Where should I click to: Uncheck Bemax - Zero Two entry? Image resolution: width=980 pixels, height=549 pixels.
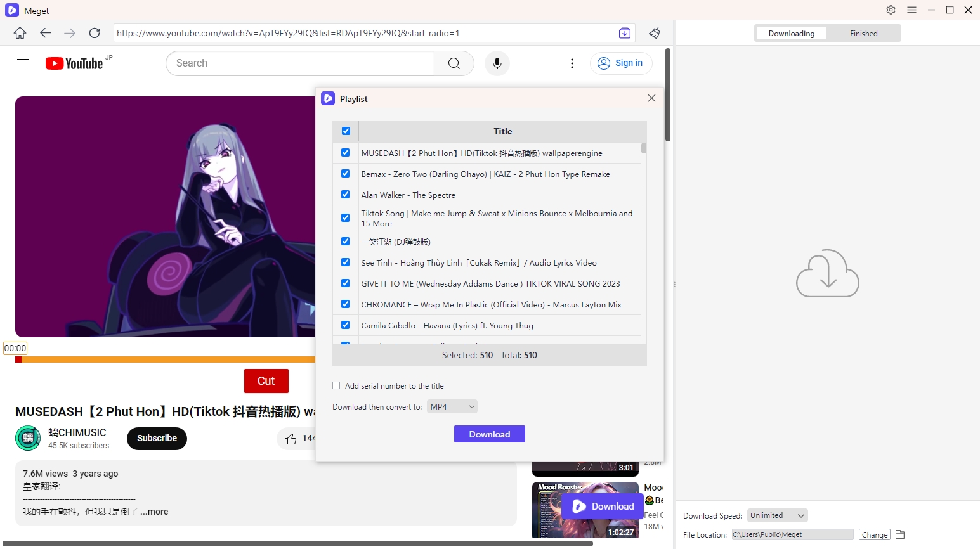(x=345, y=174)
